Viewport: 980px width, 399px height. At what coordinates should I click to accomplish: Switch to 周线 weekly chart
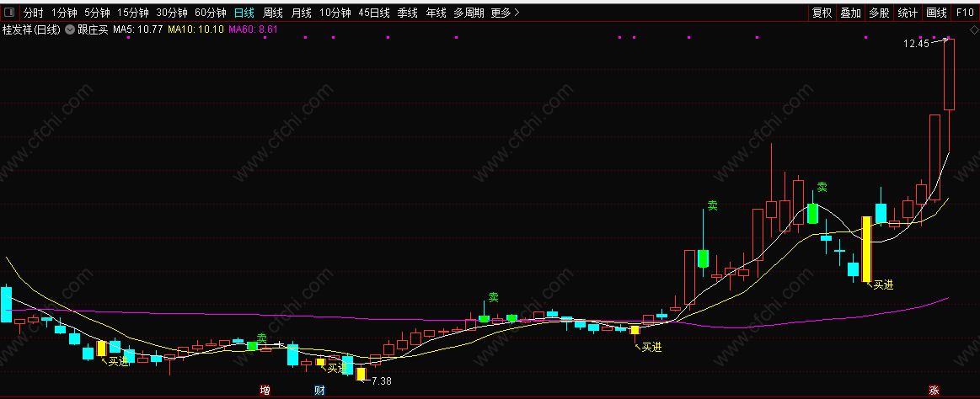coord(272,13)
